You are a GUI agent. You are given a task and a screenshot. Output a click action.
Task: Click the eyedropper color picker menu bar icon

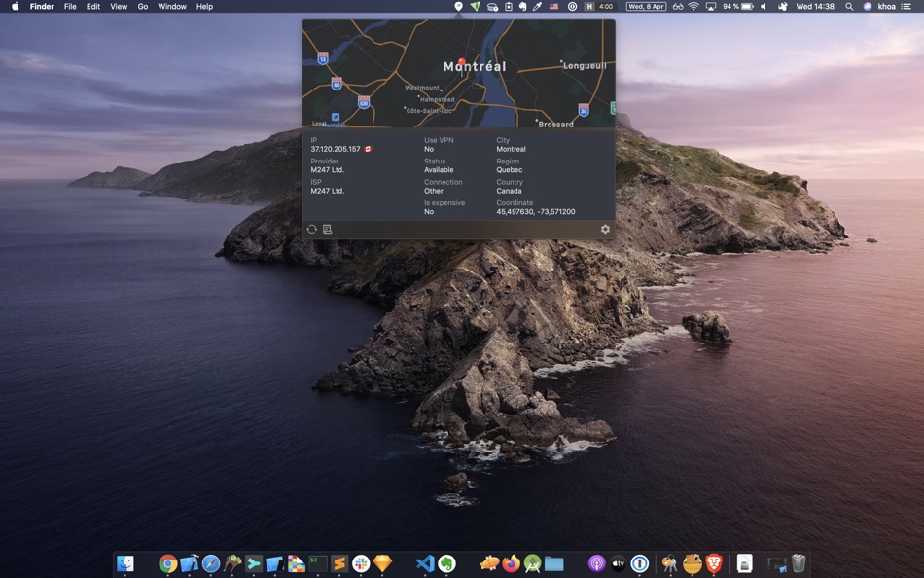point(538,7)
